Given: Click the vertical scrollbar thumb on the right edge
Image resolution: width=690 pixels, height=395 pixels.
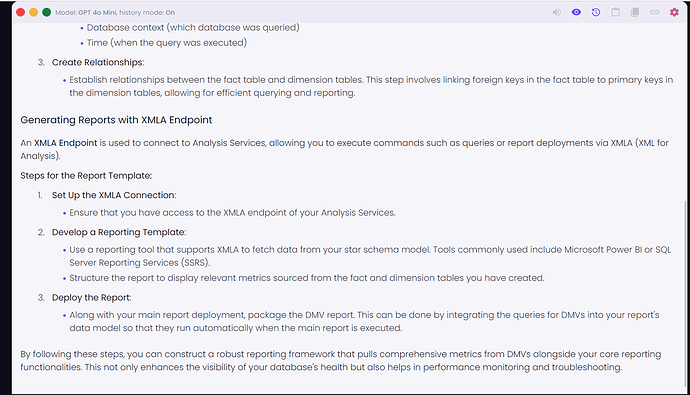Looking at the screenshot, I should [684, 293].
